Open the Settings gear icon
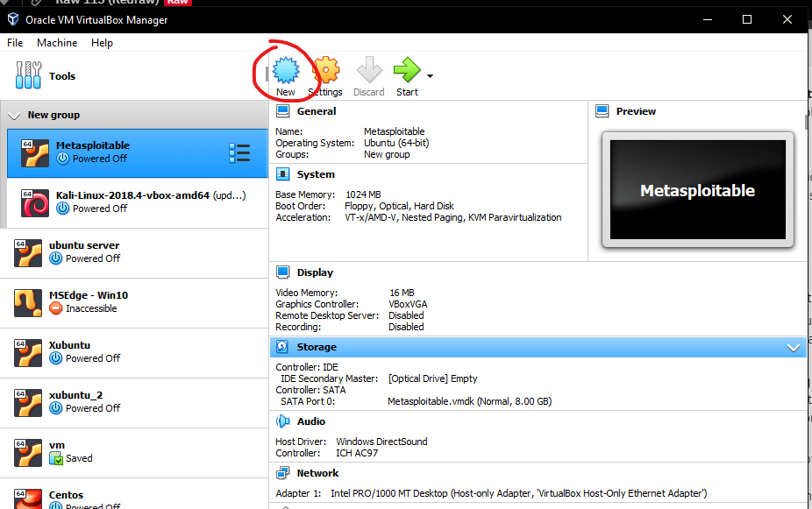Image resolution: width=812 pixels, height=509 pixels. pos(325,70)
